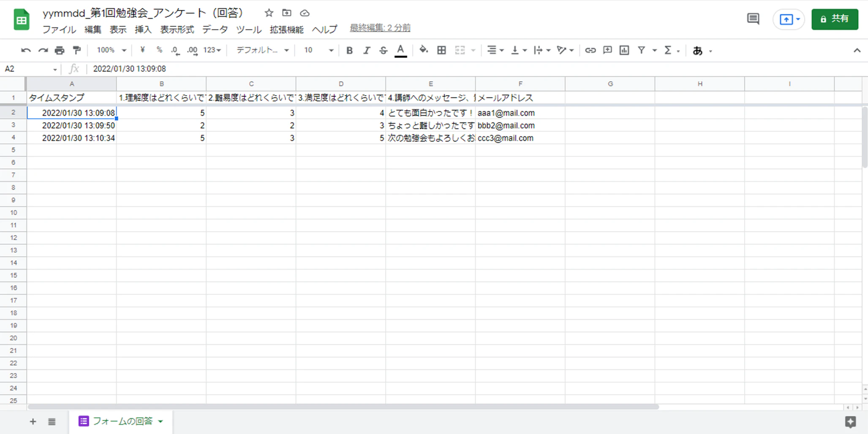Open the fill color bucket

tap(423, 50)
